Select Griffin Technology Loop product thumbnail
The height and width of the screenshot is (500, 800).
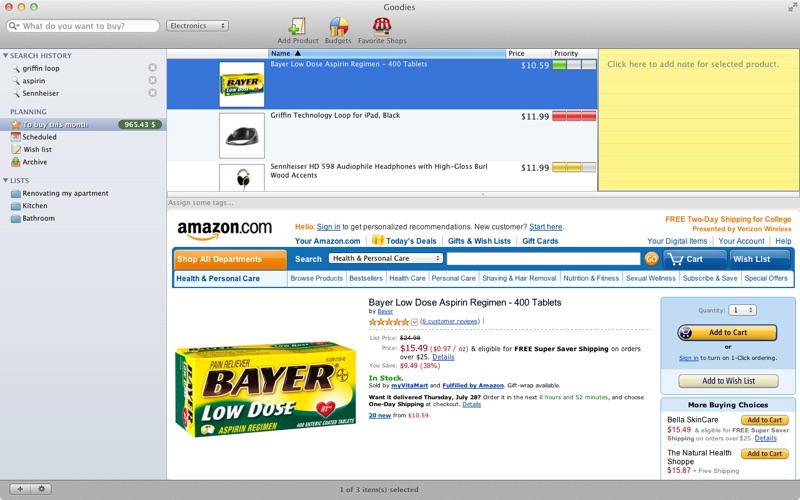242,135
